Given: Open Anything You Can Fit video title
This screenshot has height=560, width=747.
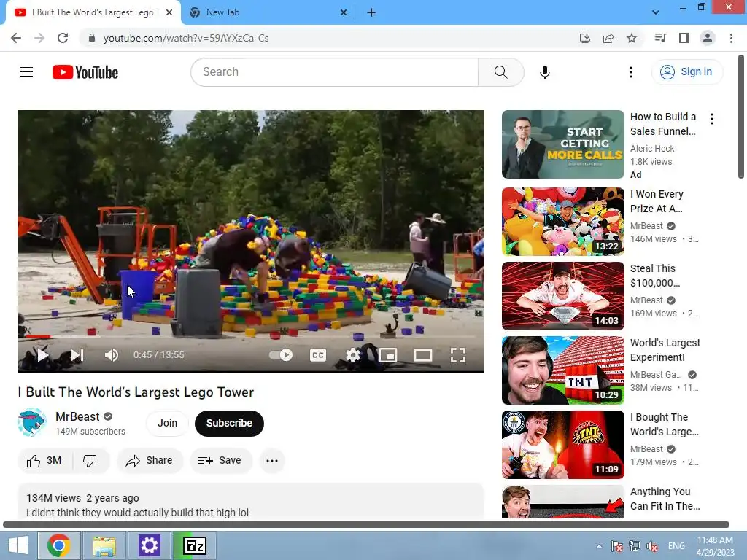Looking at the screenshot, I should click(x=665, y=499).
